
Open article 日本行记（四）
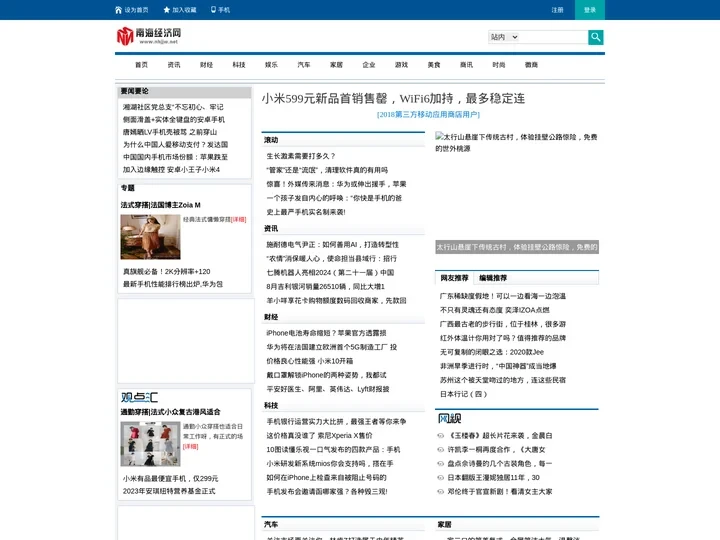tap(463, 394)
